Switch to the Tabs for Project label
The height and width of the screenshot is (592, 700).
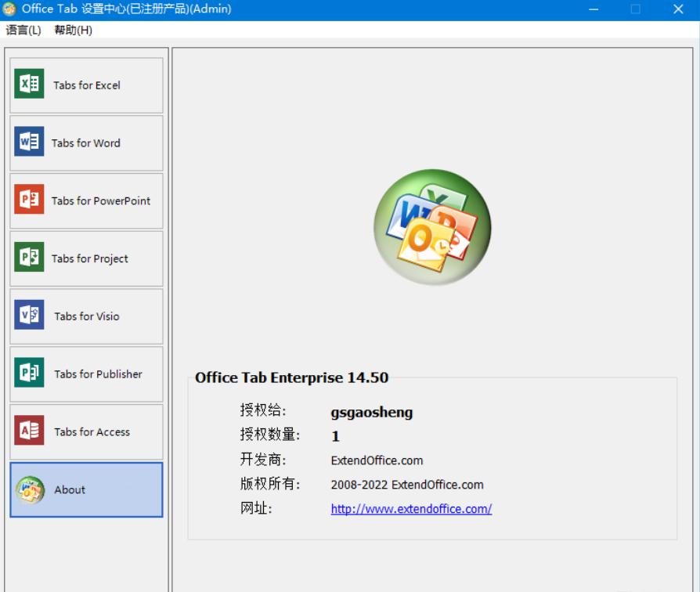90,259
